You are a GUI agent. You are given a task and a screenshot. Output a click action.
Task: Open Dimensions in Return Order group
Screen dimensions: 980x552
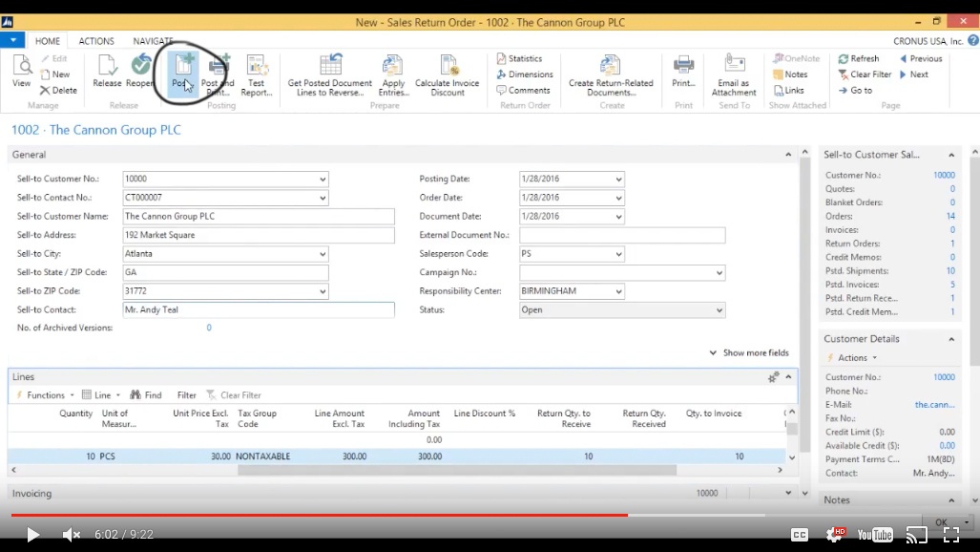pyautogui.click(x=525, y=74)
